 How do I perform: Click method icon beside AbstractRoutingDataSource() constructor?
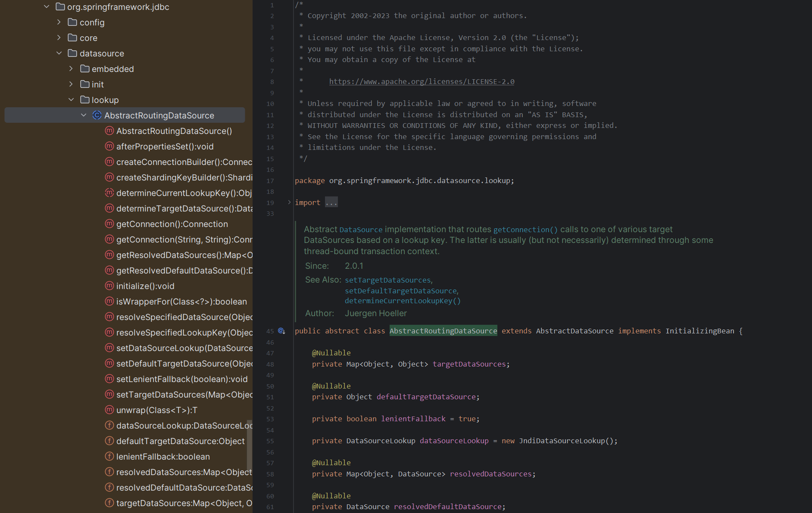click(109, 131)
